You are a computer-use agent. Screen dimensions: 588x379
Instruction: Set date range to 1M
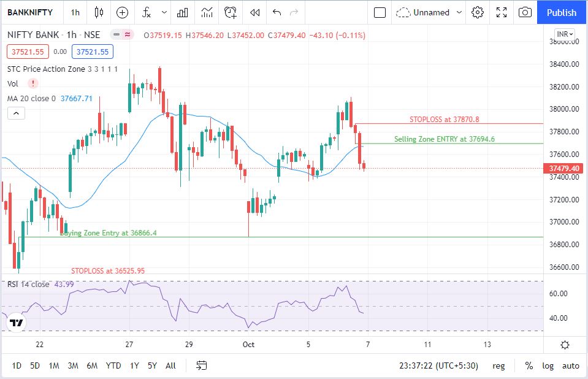click(54, 366)
